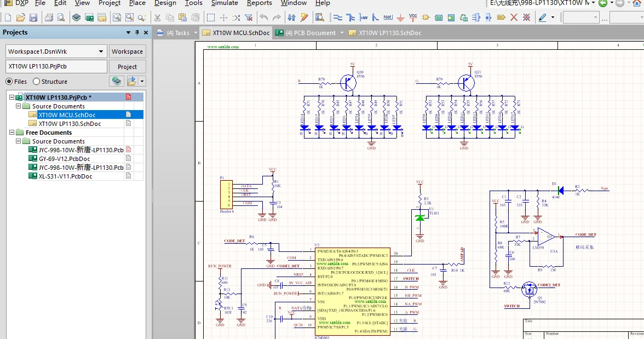Click the Clear Filter funnel icon
The image size is (644, 339).
(x=249, y=18)
